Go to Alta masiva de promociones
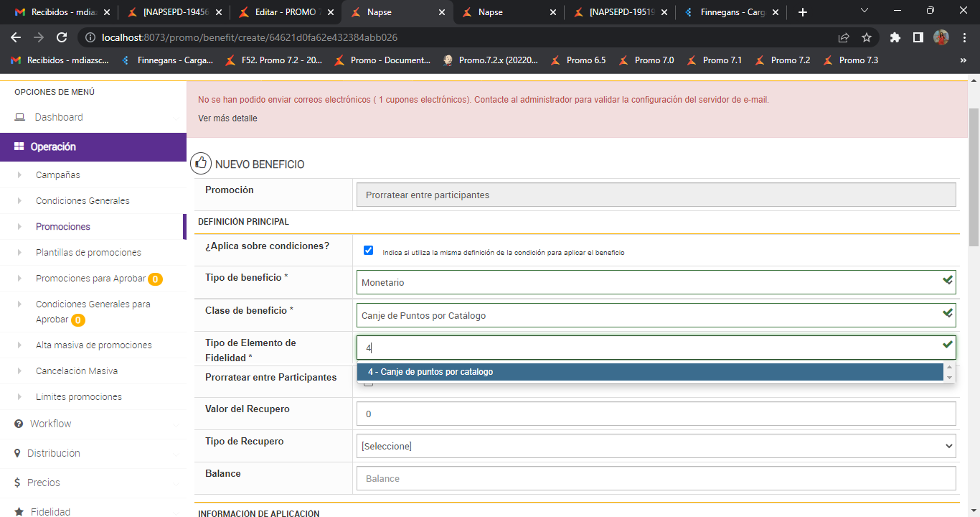Image resolution: width=980 pixels, height=517 pixels. pos(94,345)
